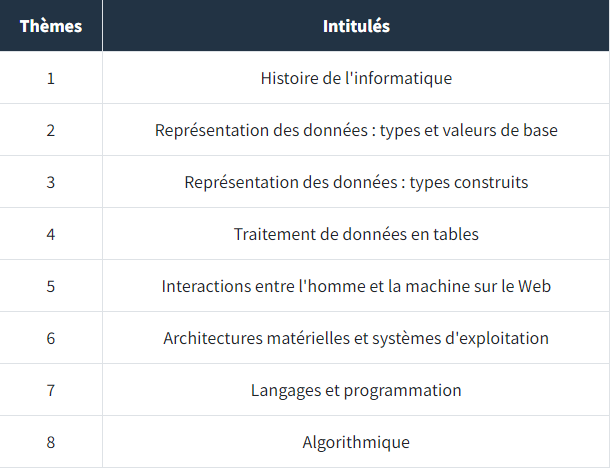The image size is (611, 469).
Task: Click theme number 1 cell
Action: pos(51,78)
